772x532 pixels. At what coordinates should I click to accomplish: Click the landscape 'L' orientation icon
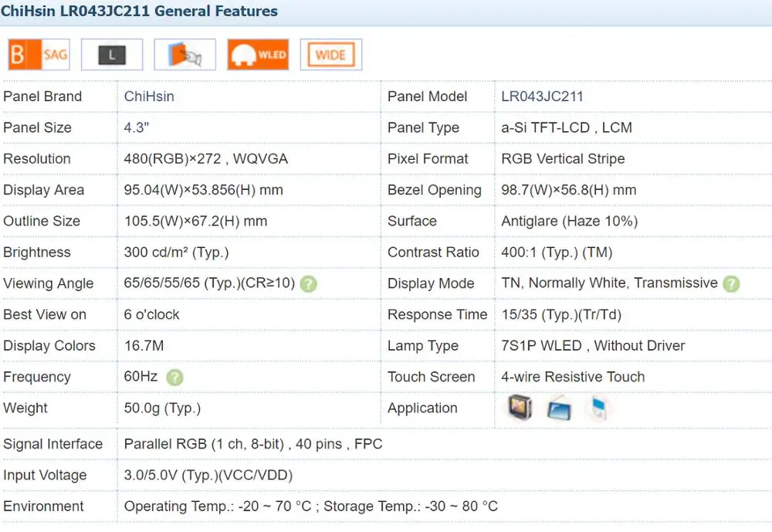pos(112,54)
